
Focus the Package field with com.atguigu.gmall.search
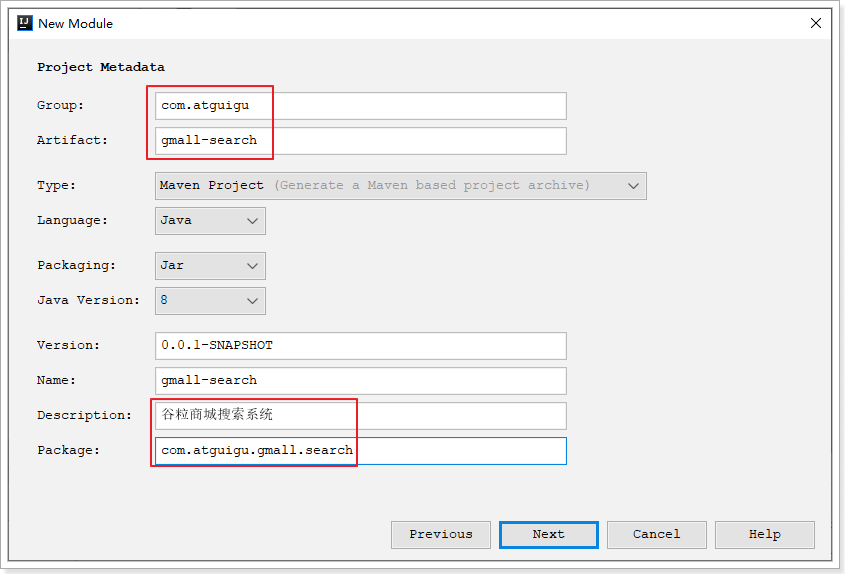point(360,451)
